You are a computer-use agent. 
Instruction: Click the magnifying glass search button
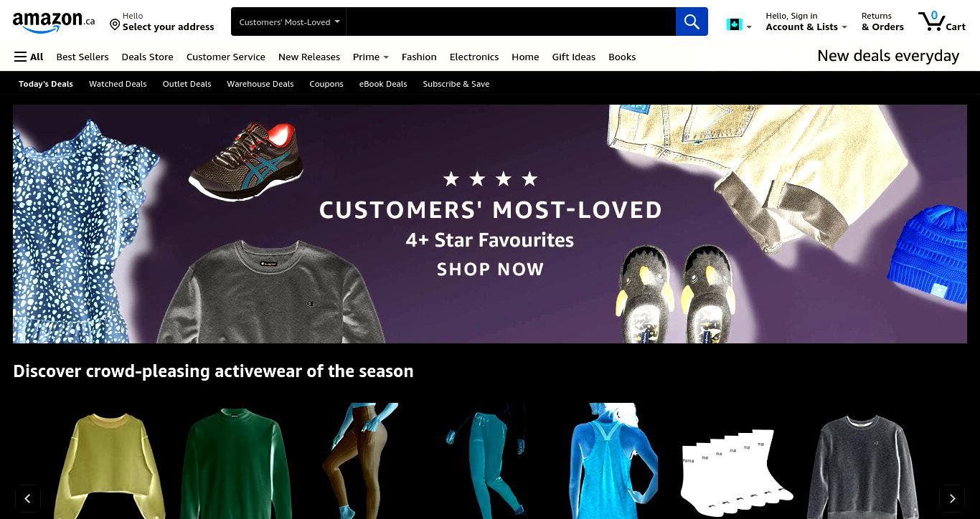click(692, 22)
